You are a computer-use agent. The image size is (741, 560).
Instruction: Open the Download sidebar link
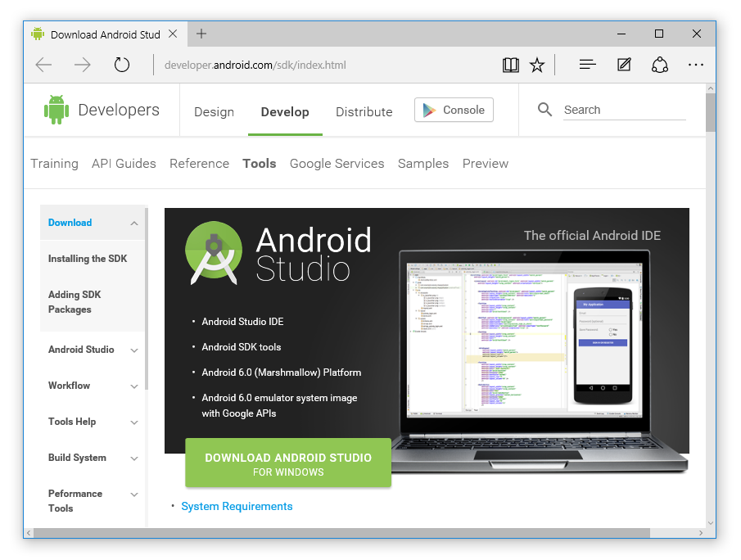[x=70, y=223]
